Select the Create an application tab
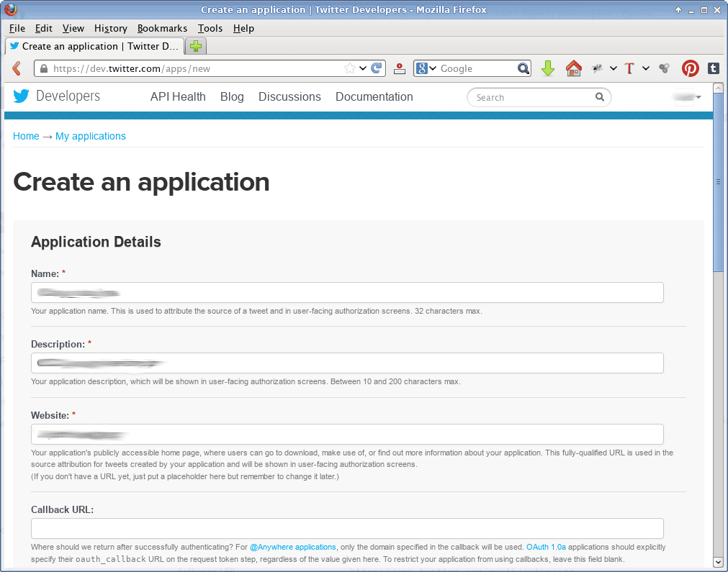Viewport: 728px width, 572px height. tap(94, 46)
